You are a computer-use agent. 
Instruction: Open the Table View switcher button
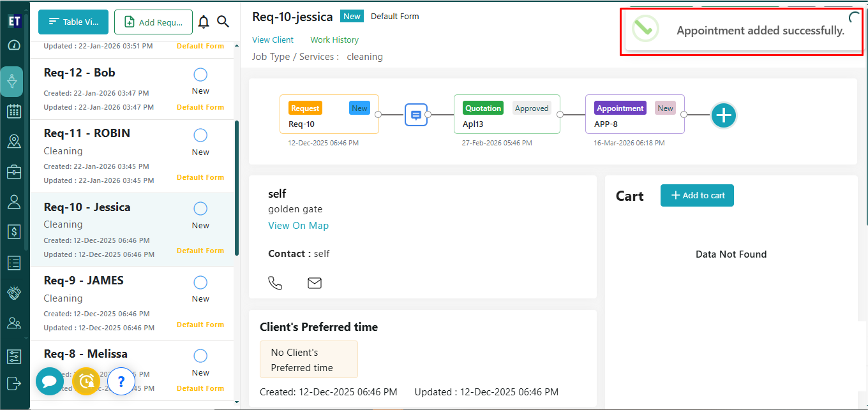point(73,22)
